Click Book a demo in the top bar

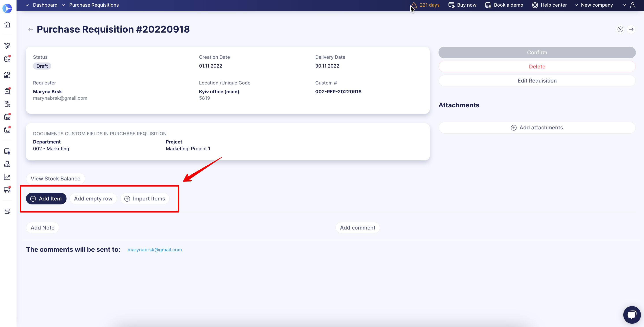click(509, 5)
